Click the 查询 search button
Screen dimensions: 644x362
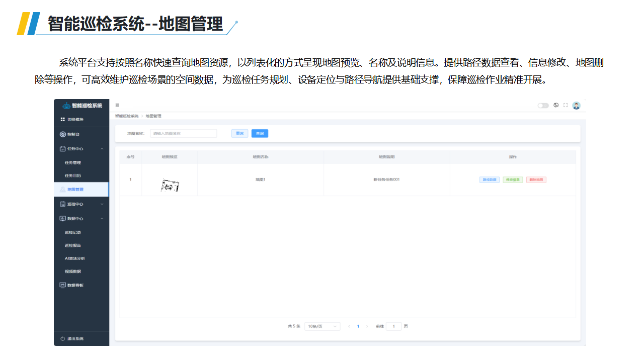(260, 133)
